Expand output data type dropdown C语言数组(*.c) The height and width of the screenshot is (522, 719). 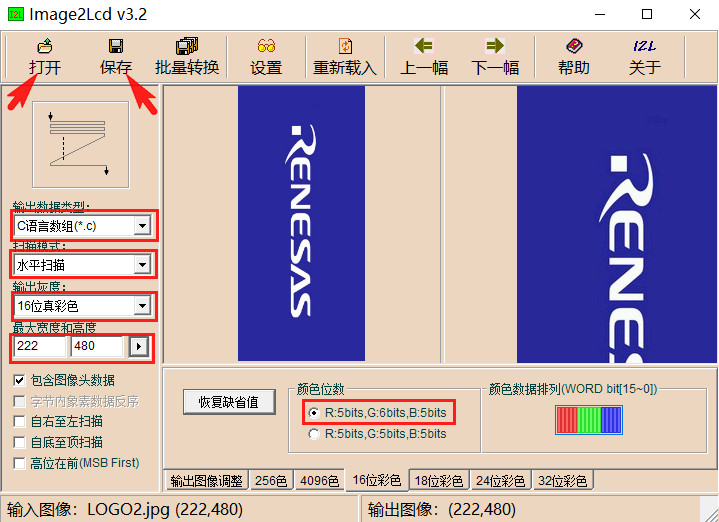click(x=142, y=226)
